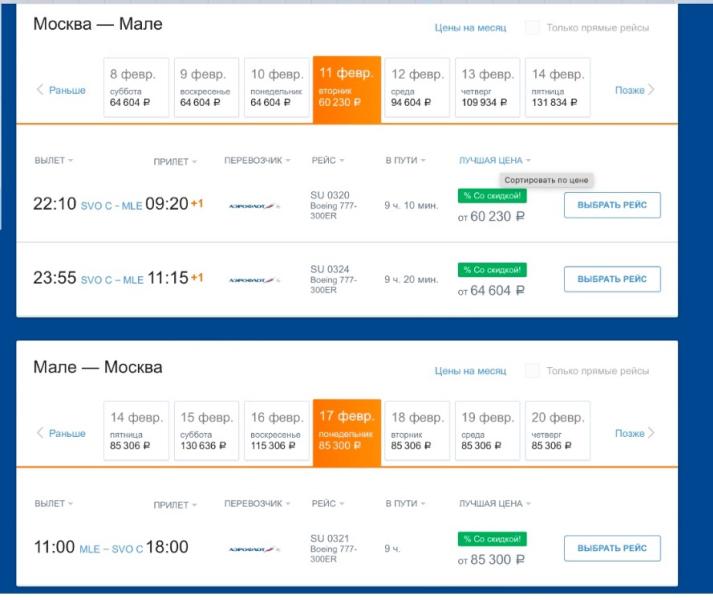Choose the 11:00 SU 0321 return flight
Image resolution: width=713 pixels, height=600 pixels.
pyautogui.click(x=612, y=548)
